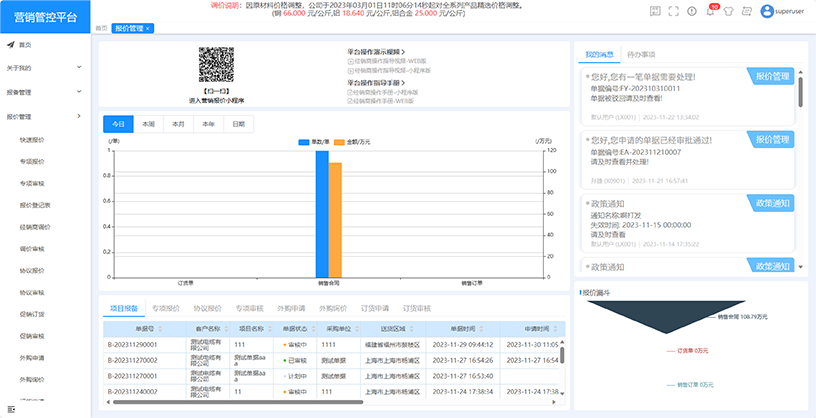Image resolution: width=816 pixels, height=418 pixels.
Task: Open 快速报价 in the sidebar
Action: click(x=32, y=140)
